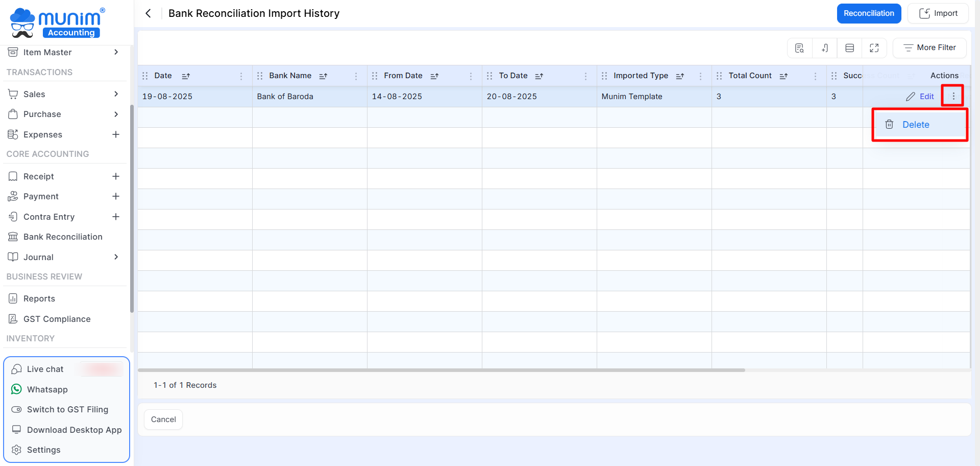Viewport: 980px width, 466px height.
Task: Click the pencil Edit icon for Bank of Baroda
Action: (910, 97)
